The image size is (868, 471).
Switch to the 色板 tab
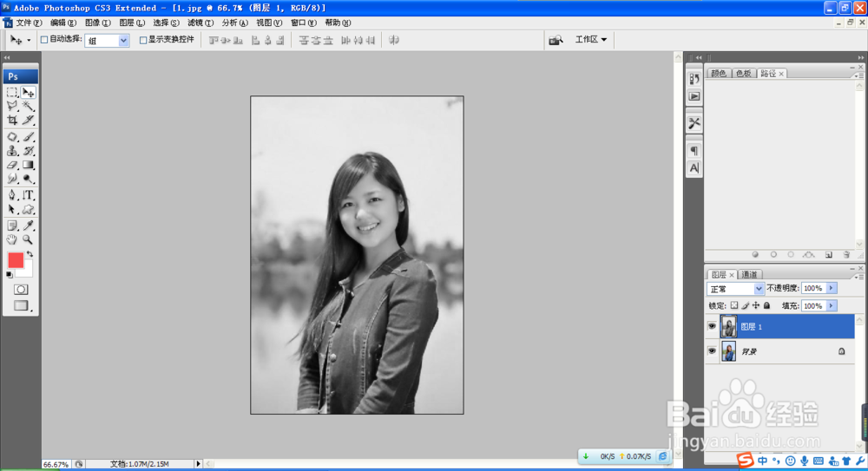pyautogui.click(x=744, y=74)
